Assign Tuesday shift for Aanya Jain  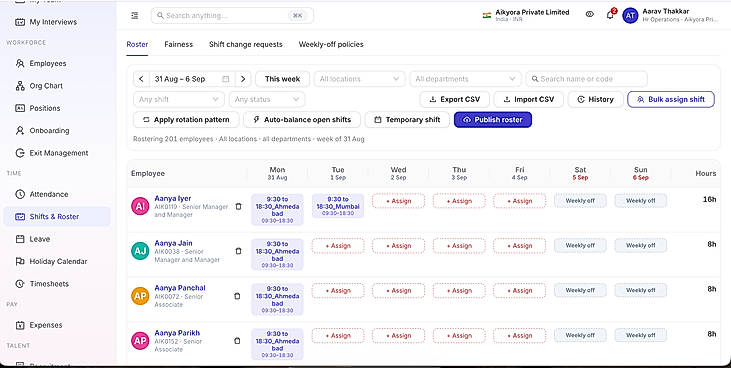338,246
